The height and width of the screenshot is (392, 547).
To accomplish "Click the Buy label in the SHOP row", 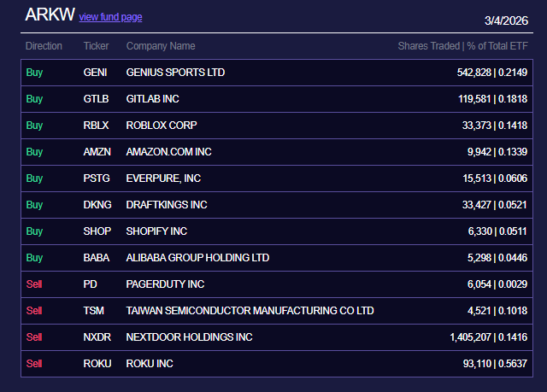I will [34, 231].
